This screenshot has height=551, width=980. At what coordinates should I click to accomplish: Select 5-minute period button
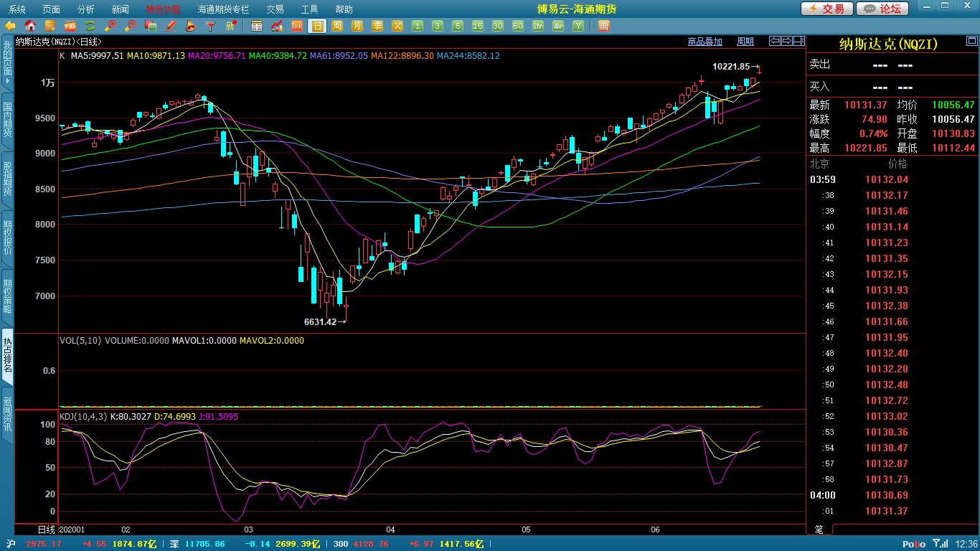458,26
